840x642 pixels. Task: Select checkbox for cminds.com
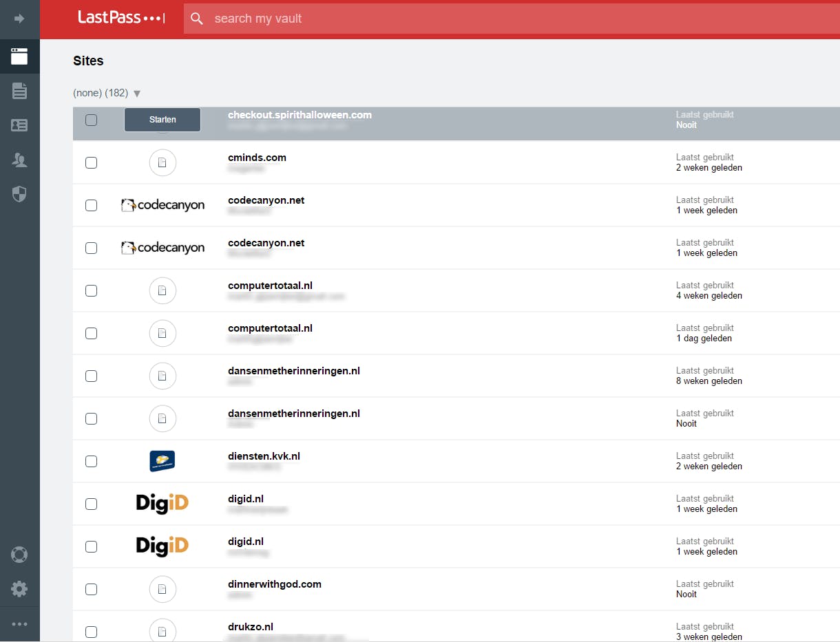[x=91, y=162]
